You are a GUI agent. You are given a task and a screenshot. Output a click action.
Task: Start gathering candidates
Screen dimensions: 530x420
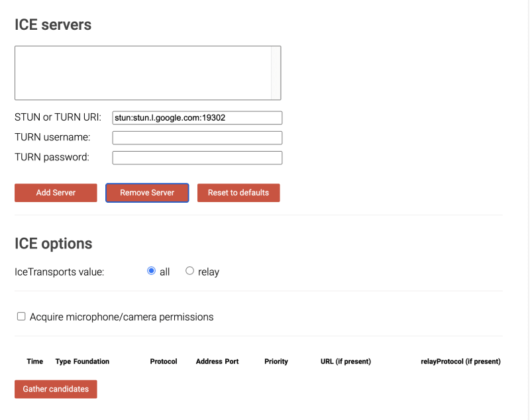click(56, 389)
